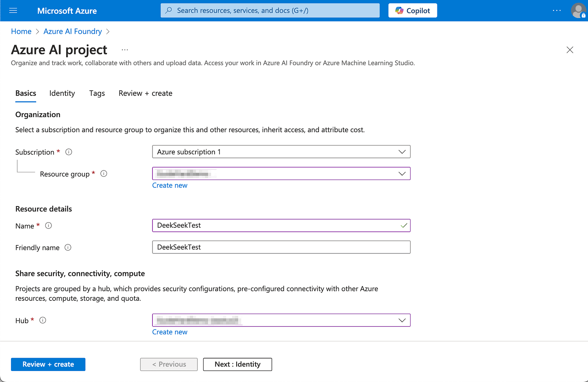The width and height of the screenshot is (588, 382).
Task: Open ellipsis menu beside Azure AI project title
Action: (x=125, y=50)
